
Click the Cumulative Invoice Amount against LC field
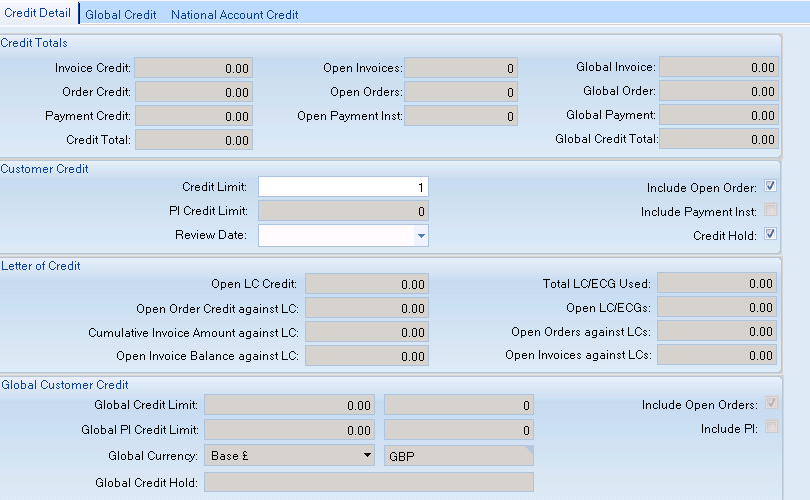pos(367,332)
